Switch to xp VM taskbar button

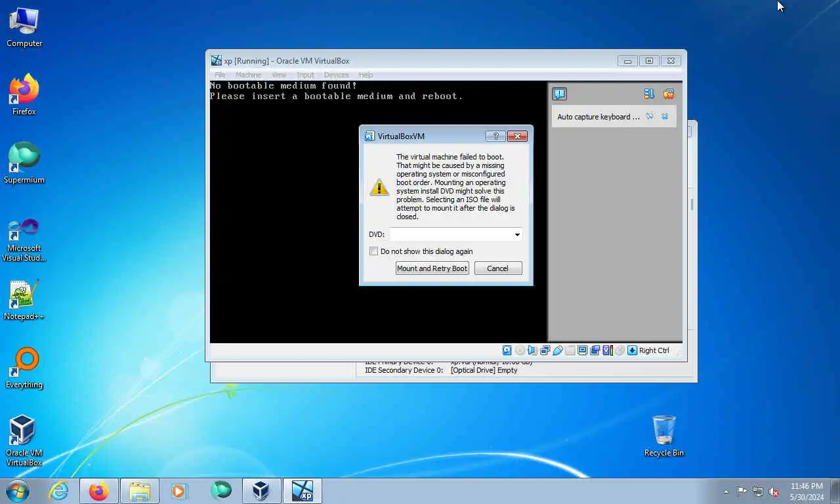pyautogui.click(x=303, y=491)
